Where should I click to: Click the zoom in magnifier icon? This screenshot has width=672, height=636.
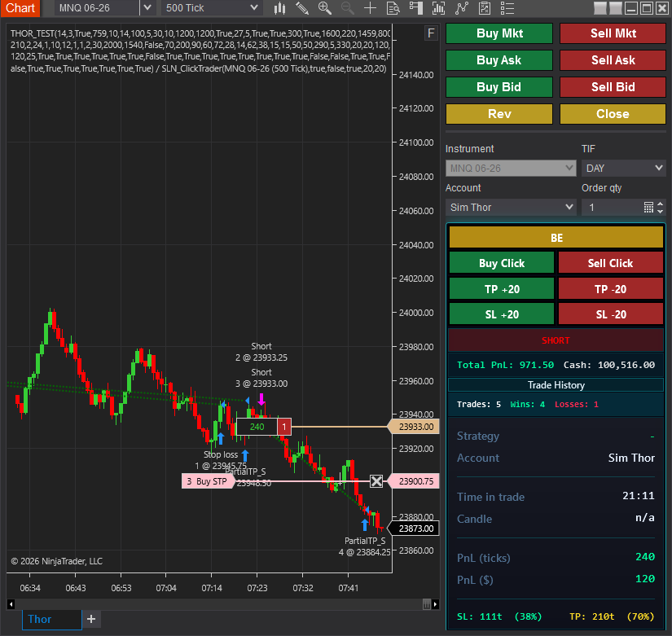pyautogui.click(x=325, y=8)
